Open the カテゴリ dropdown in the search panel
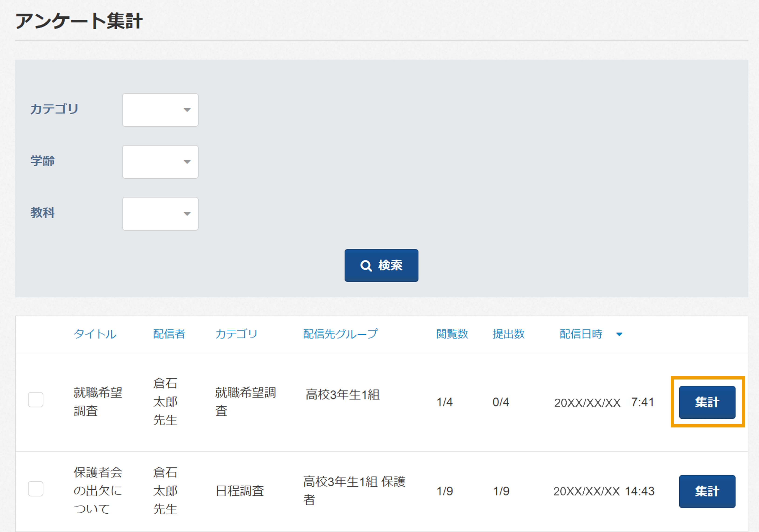The height and width of the screenshot is (532, 759). pyautogui.click(x=160, y=110)
